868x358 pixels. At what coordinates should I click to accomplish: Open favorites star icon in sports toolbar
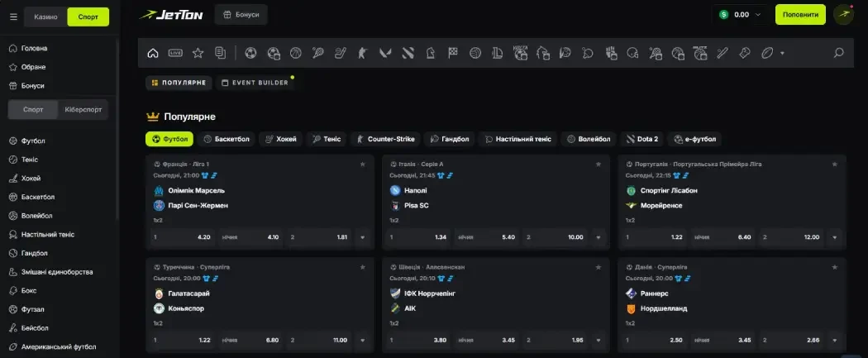point(198,53)
